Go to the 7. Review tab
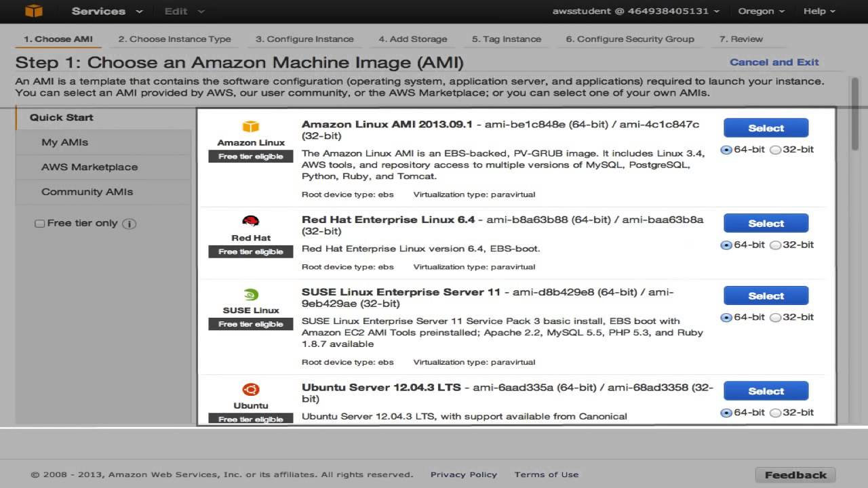Viewport: 868px width, 488px height. [741, 39]
